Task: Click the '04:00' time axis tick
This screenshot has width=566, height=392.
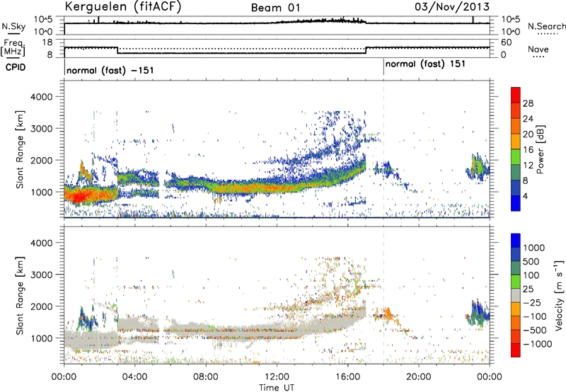Action: pos(135,377)
